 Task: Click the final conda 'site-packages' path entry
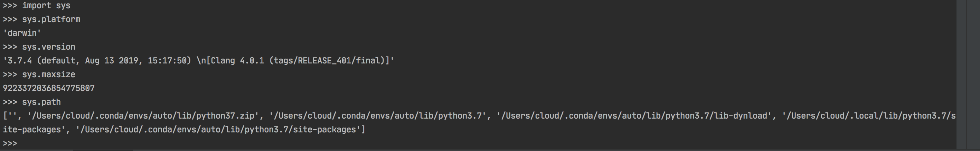(218, 130)
